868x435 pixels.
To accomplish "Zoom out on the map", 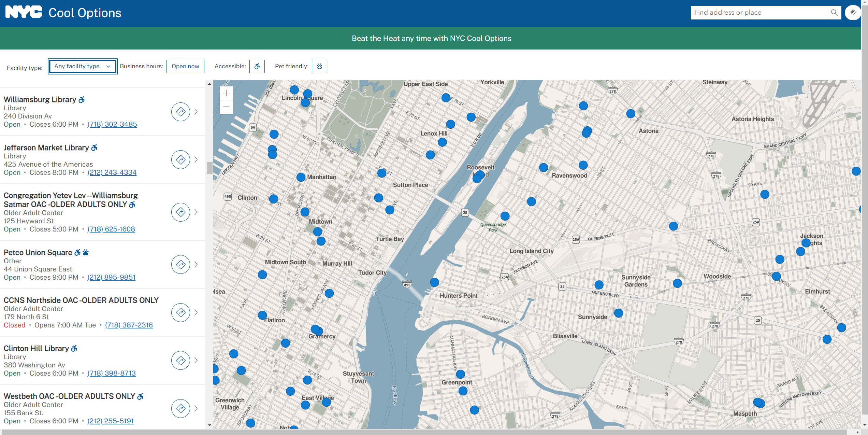I will (226, 107).
